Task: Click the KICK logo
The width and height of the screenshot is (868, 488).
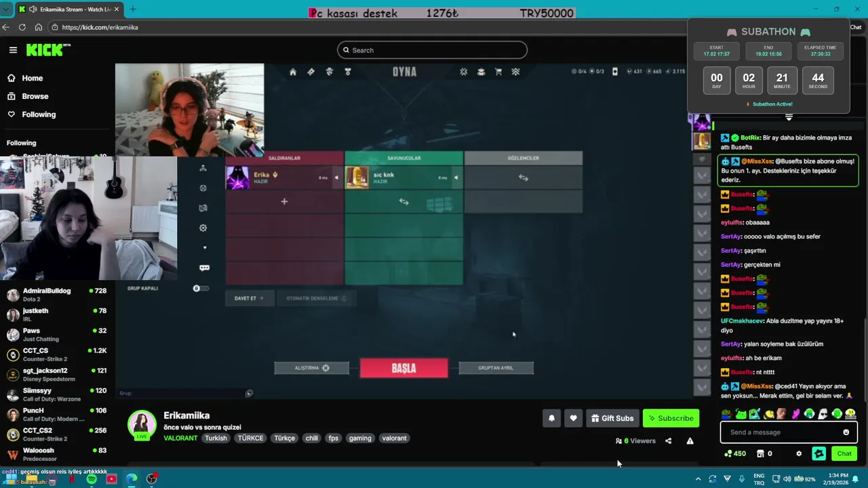Action: coord(47,49)
